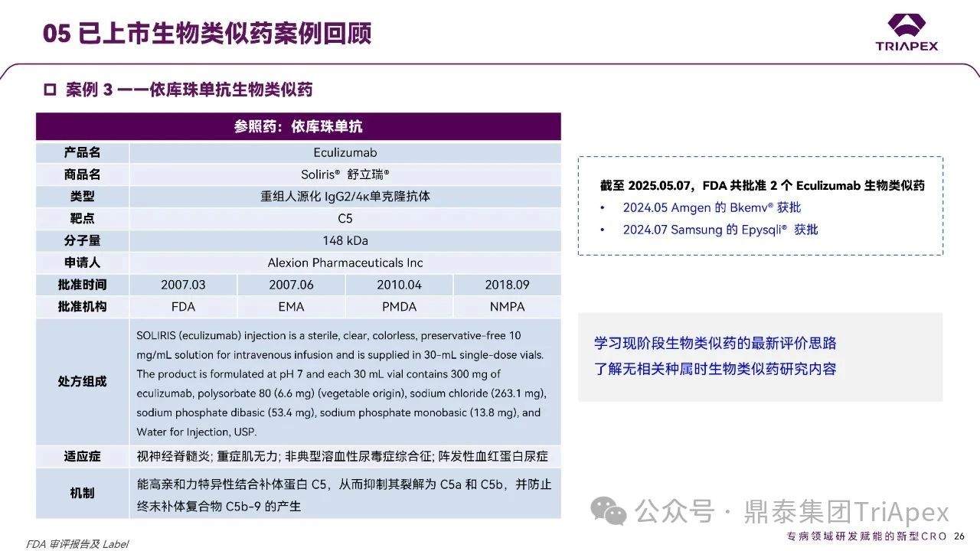
Task: Click the footnote 'FDA 审评报告及 Label'
Action: (77, 543)
